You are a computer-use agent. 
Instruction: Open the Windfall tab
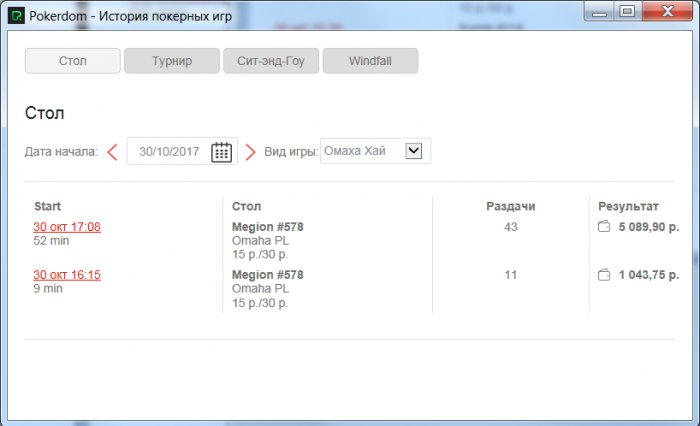click(371, 61)
